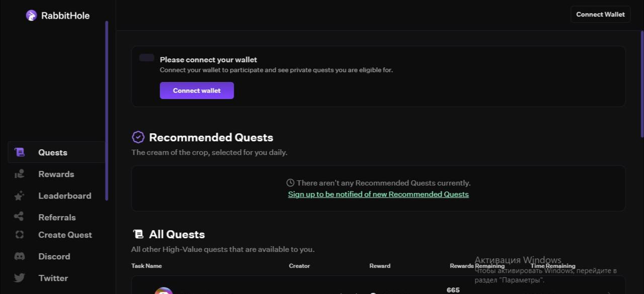The width and height of the screenshot is (644, 294).
Task: Click the sidebar purple scrollbar
Action: coord(107,111)
